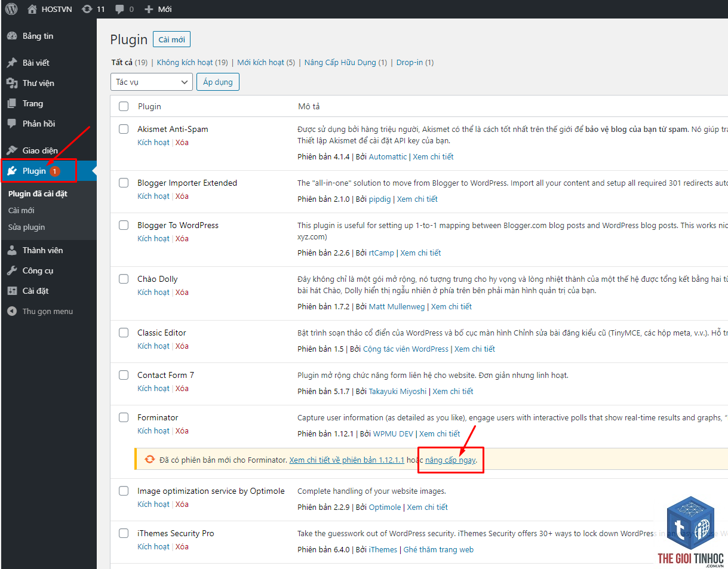Click Kích hoạt for iThemes Security Pro
Viewport: 728px width, 569px height.
[153, 546]
